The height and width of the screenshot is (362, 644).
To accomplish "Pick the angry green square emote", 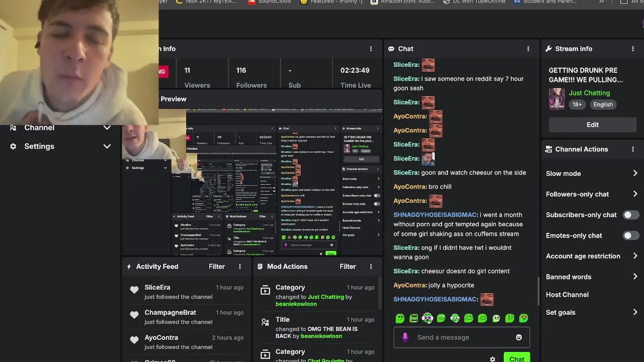I will (x=414, y=318).
